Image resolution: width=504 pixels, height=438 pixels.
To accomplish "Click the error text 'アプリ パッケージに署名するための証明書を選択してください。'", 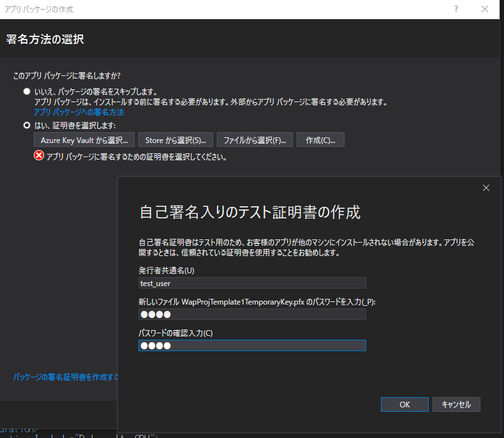I will pyautogui.click(x=137, y=157).
